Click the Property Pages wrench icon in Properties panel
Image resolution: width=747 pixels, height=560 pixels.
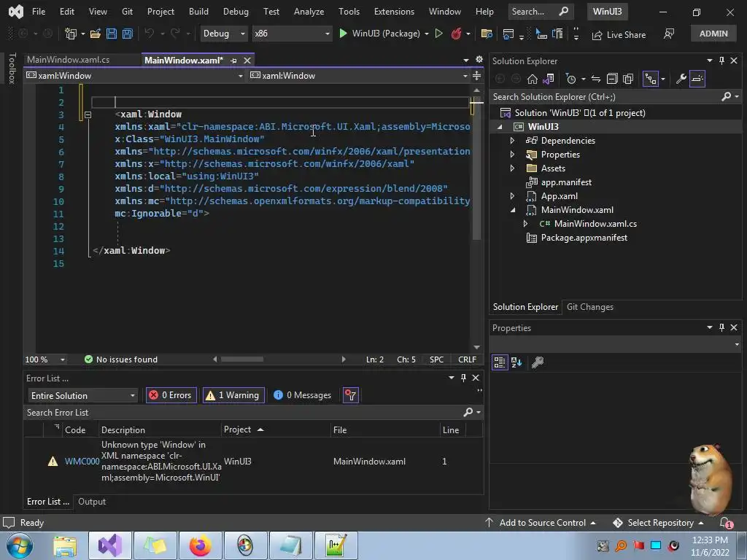coord(538,362)
